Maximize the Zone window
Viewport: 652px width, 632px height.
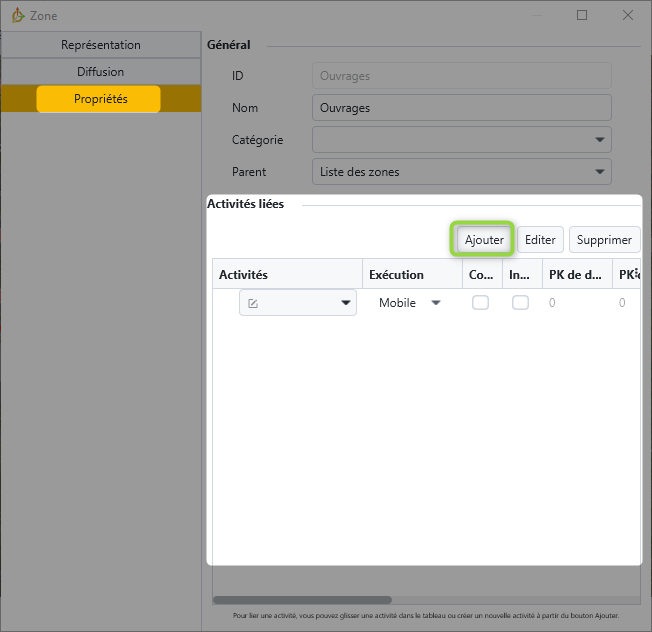click(x=582, y=15)
